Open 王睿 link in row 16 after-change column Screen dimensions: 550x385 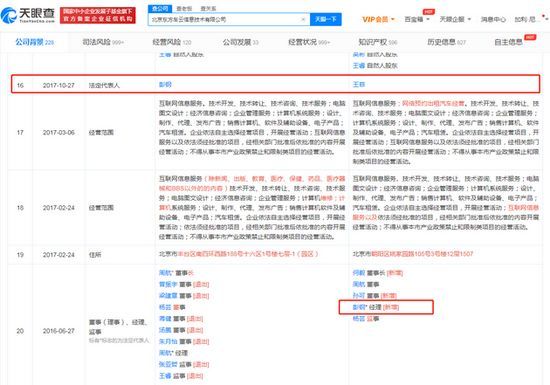click(358, 85)
